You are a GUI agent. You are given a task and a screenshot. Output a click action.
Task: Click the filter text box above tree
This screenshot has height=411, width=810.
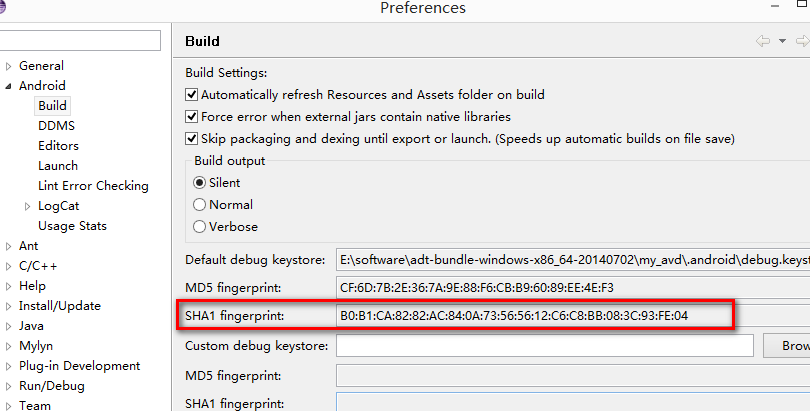(80, 40)
